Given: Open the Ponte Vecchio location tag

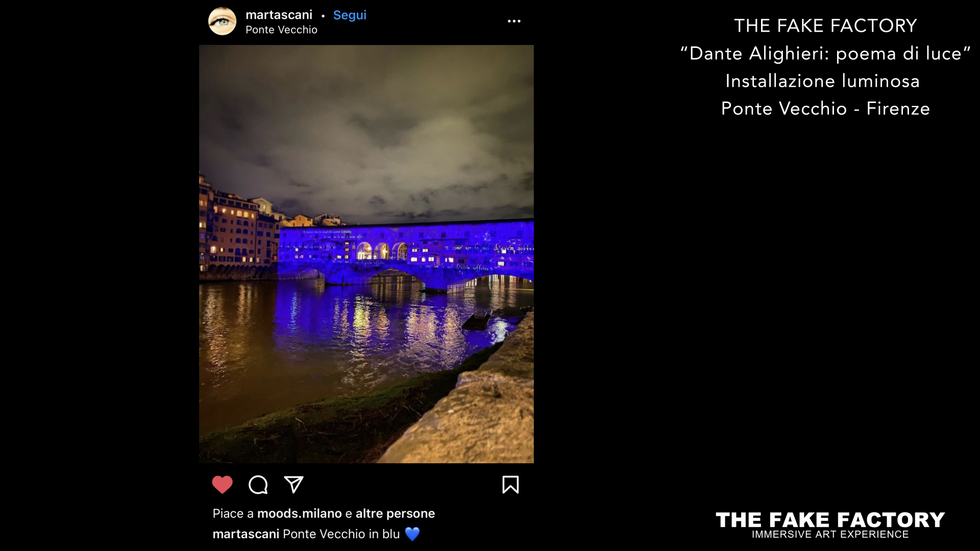Looking at the screenshot, I should coord(281,30).
